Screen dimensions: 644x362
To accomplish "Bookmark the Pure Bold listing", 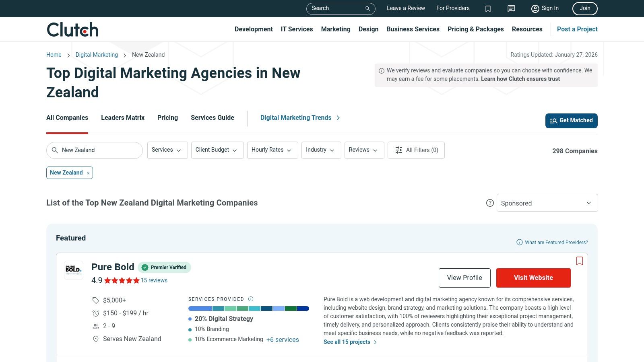I will point(580,261).
